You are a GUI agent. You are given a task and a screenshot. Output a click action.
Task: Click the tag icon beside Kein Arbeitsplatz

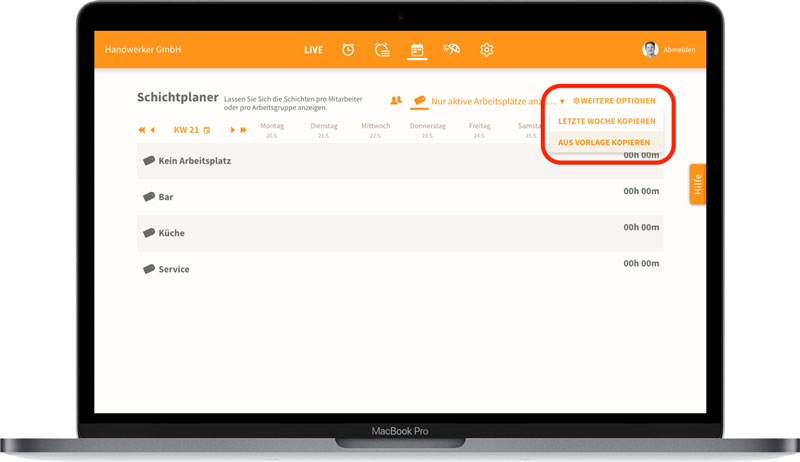point(148,161)
